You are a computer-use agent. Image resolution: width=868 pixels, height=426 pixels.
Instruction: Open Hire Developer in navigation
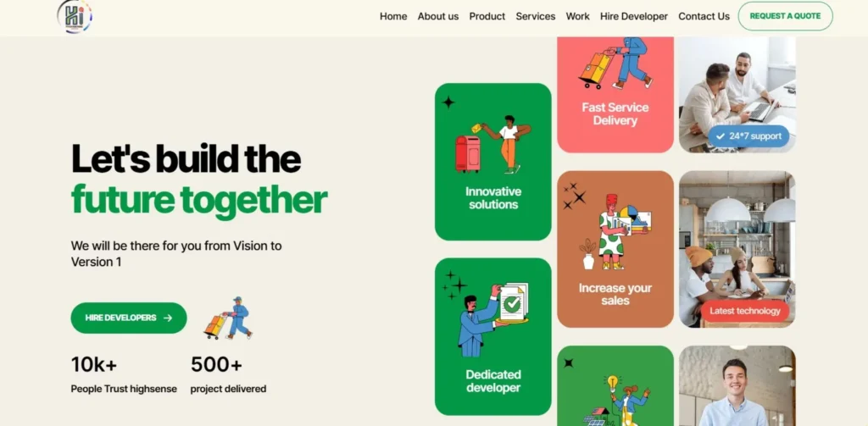pos(634,17)
